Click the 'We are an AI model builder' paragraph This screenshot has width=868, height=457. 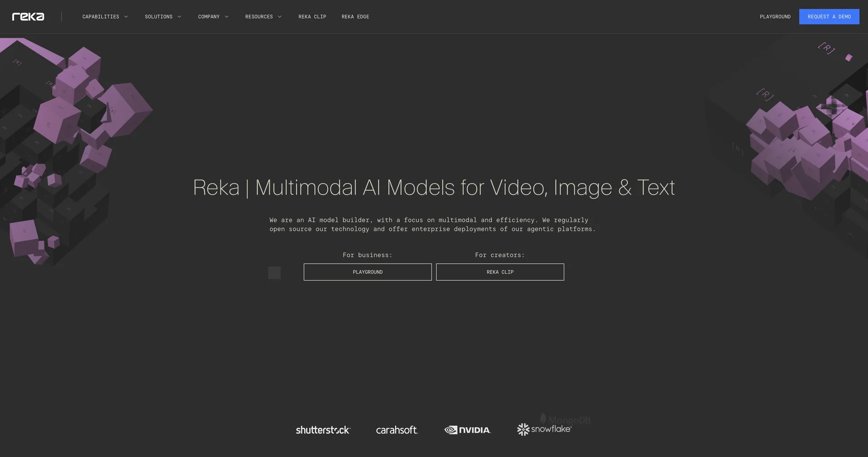[433, 225]
